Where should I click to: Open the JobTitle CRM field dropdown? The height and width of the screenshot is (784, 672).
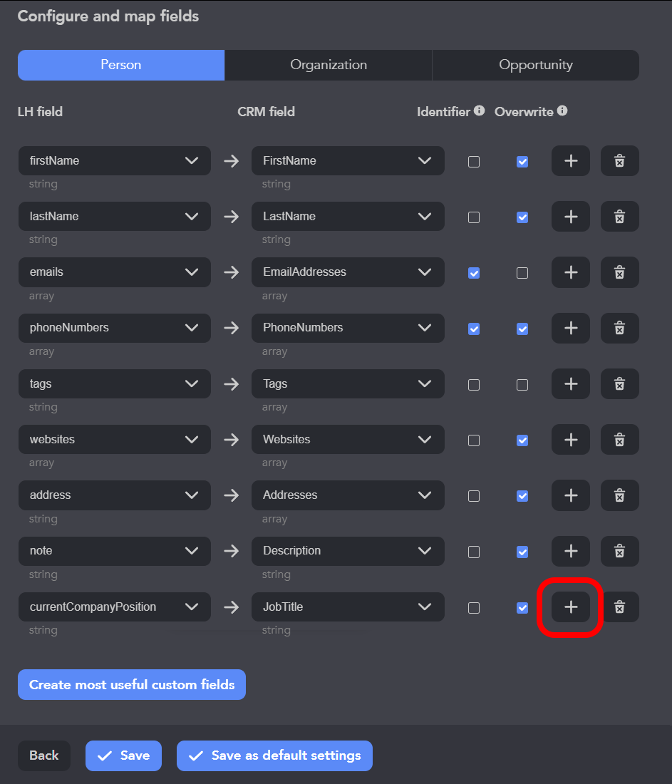348,607
